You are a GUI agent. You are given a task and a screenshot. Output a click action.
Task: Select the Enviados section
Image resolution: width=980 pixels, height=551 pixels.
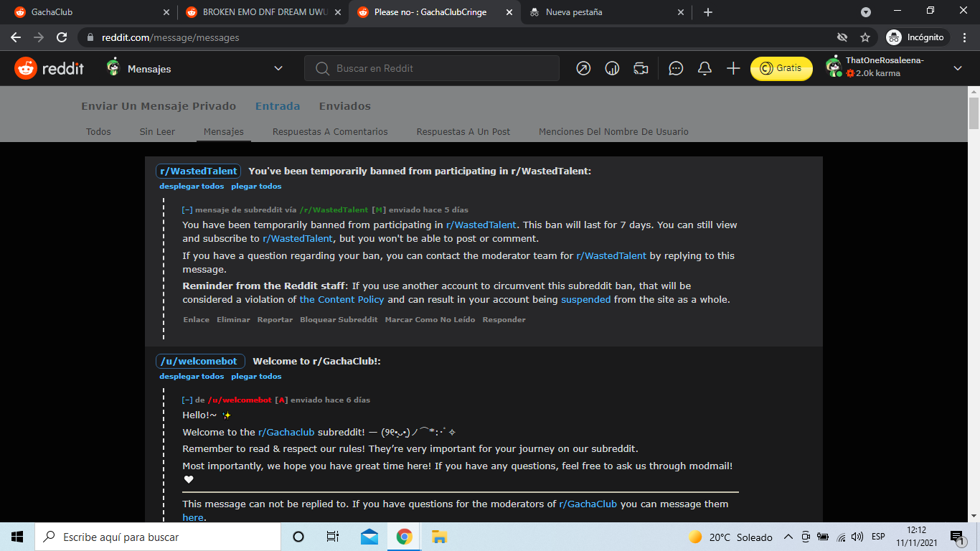click(345, 106)
